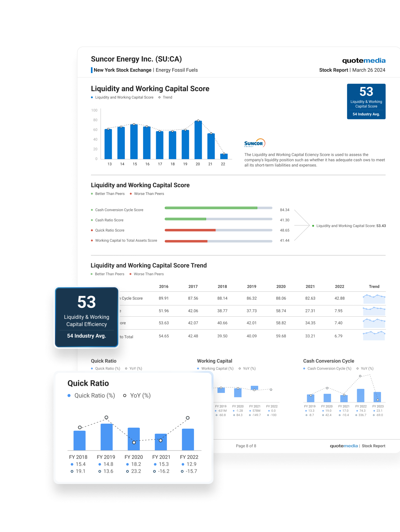Open the Liquidity & Working Capital Efficiency card
Screen dimensions: 400x532
(86, 317)
